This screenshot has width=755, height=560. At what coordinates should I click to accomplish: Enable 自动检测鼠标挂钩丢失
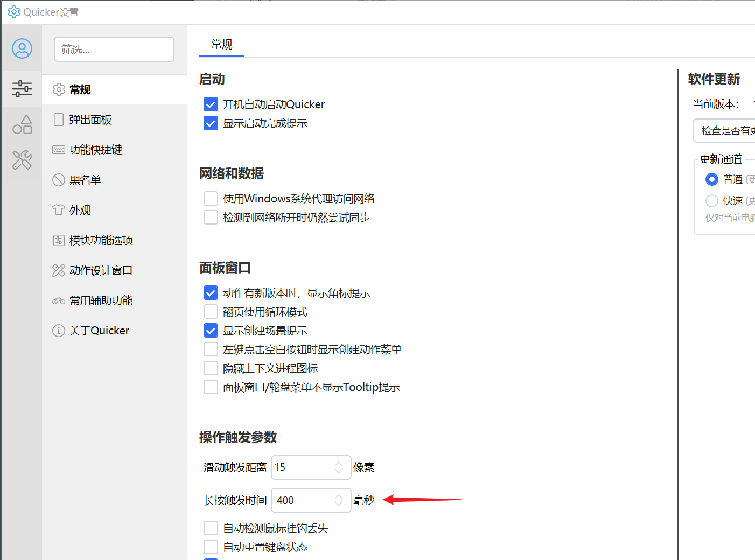[x=211, y=528]
